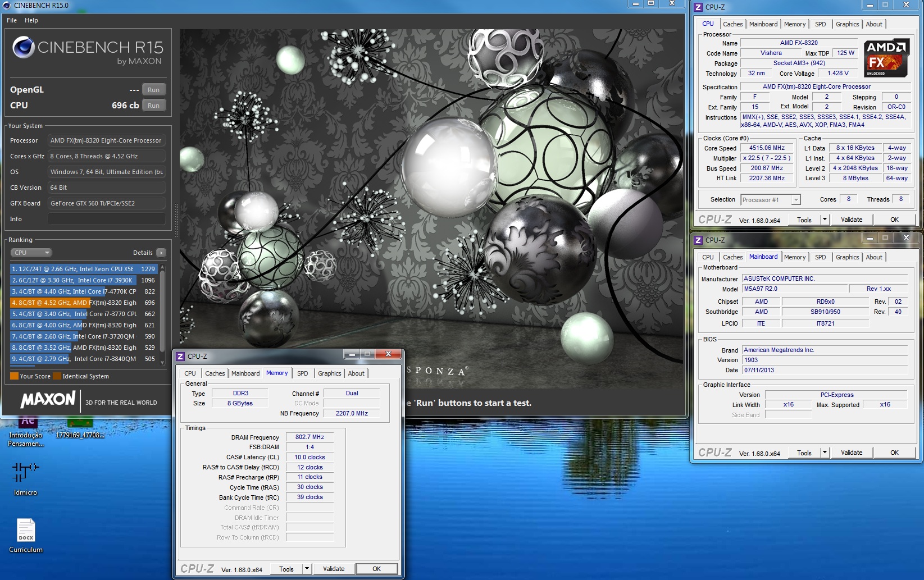Click DRAM Frequency value 802.7 MHz
Screen dimensions: 924x580
point(309,437)
